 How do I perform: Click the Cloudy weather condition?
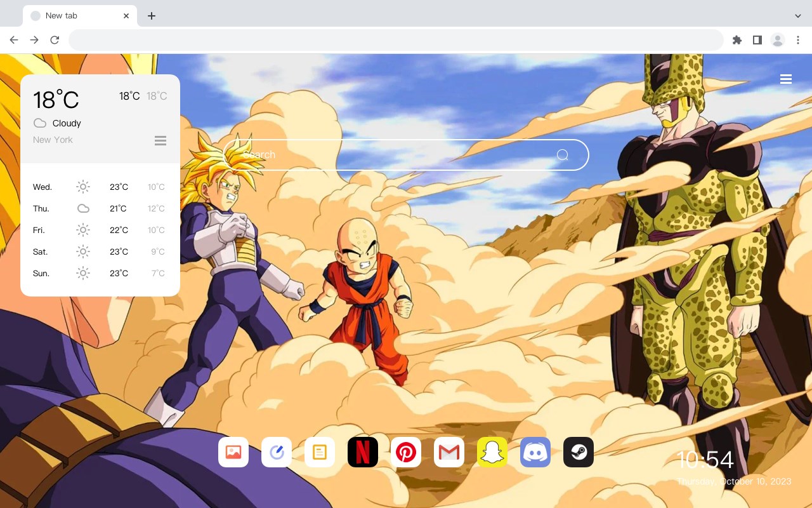pyautogui.click(x=67, y=123)
